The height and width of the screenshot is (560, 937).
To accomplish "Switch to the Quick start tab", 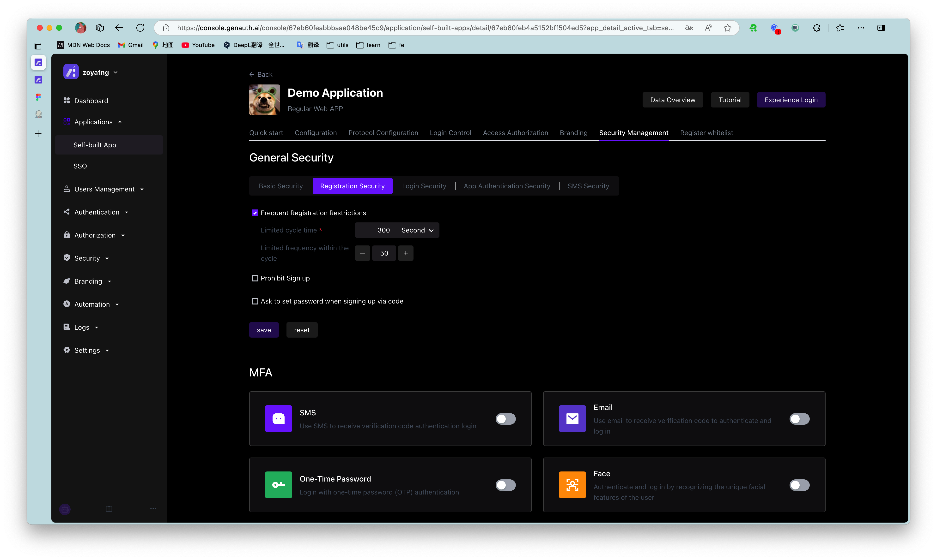I will click(266, 133).
